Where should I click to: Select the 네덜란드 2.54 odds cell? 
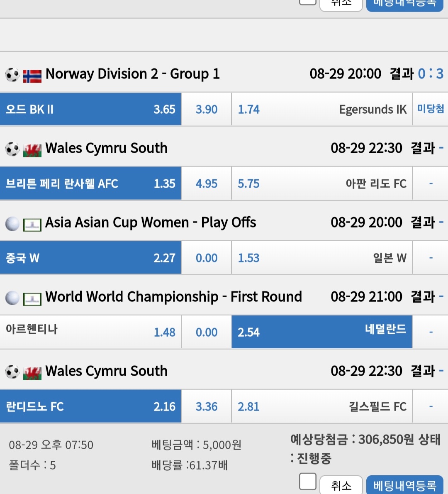coord(322,332)
